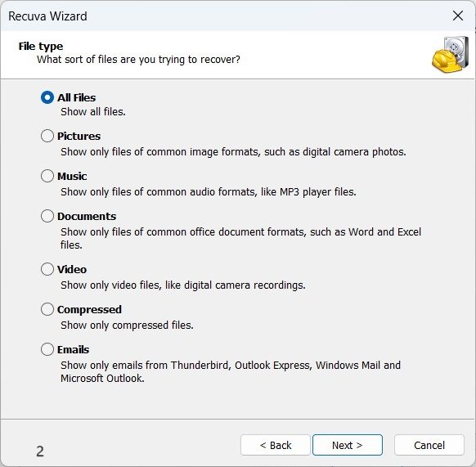The image size is (476, 467).
Task: Close the Recuva Wizard window
Action: click(458, 16)
